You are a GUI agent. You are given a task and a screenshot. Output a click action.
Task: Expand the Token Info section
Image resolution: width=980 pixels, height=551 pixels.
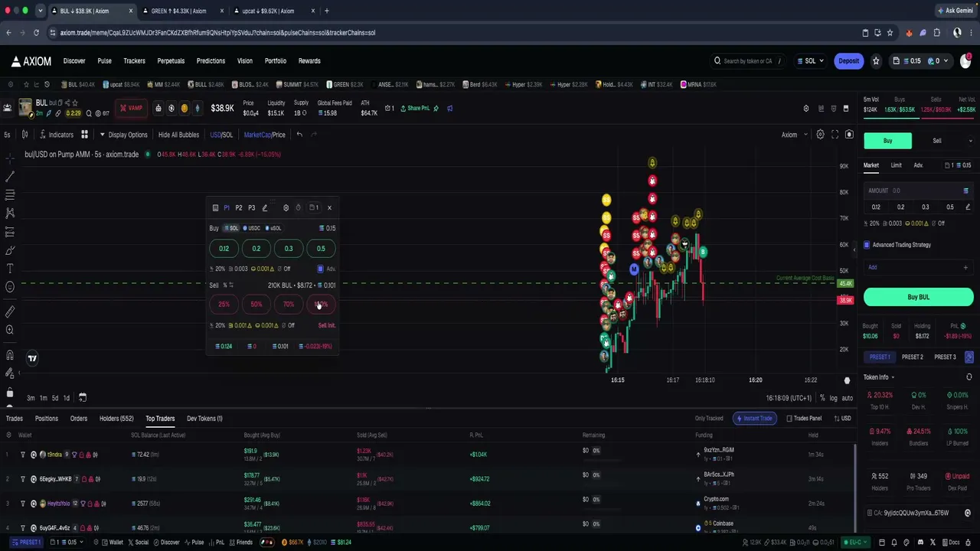[x=879, y=377]
